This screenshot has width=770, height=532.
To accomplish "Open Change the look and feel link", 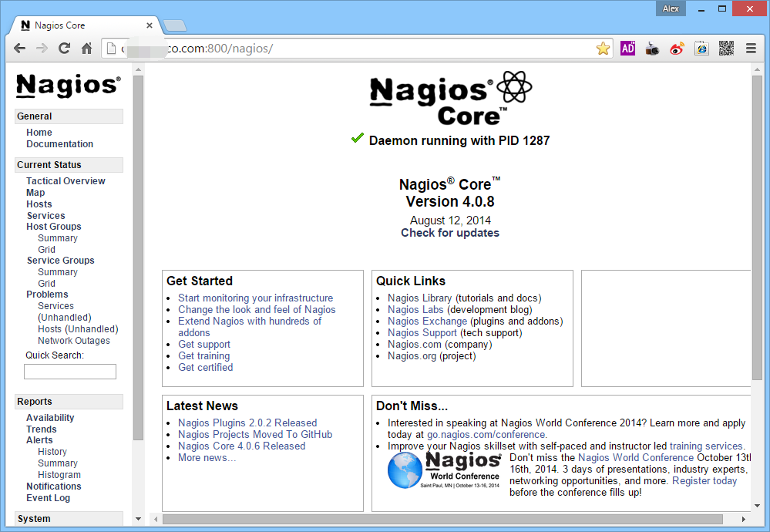I will coord(257,309).
